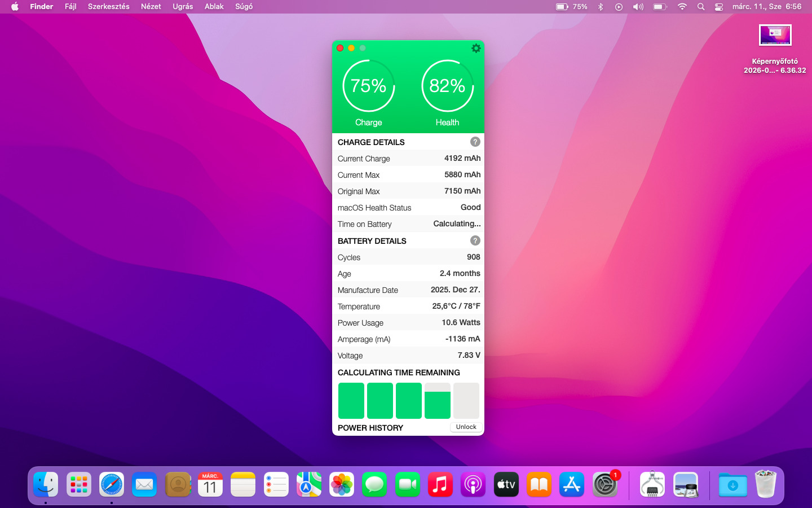The height and width of the screenshot is (508, 812).
Task: Open Podcasts from the Dock
Action: [x=473, y=484]
